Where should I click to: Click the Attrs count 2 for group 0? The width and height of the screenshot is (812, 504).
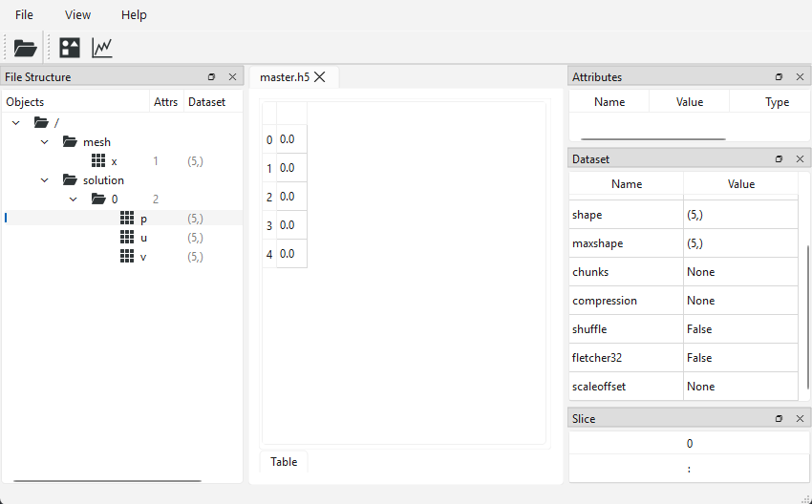click(x=156, y=199)
